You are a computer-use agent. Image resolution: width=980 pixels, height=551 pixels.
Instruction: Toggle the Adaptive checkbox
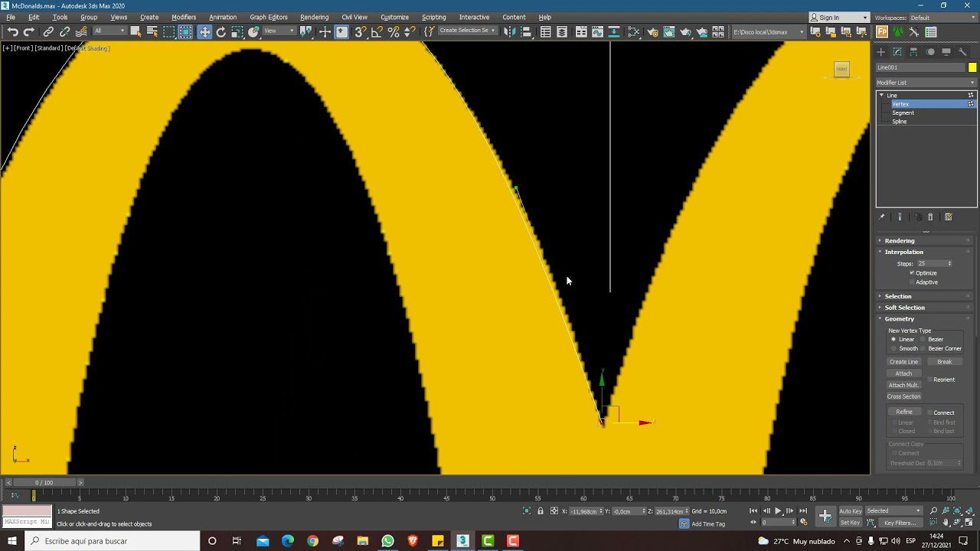(912, 282)
